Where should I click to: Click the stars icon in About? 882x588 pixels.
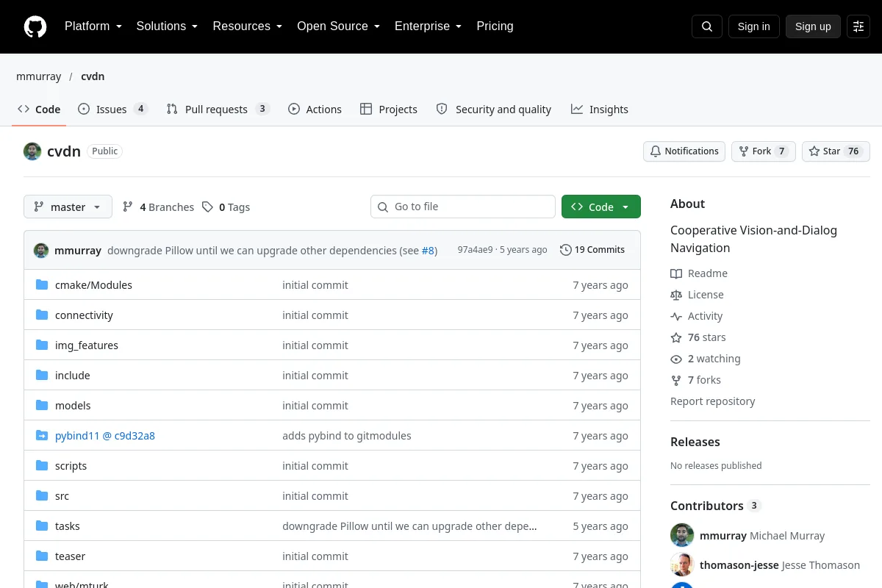676,337
